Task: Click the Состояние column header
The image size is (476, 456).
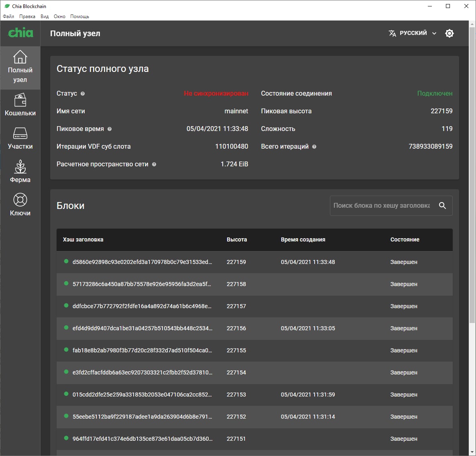Action: [x=405, y=240]
